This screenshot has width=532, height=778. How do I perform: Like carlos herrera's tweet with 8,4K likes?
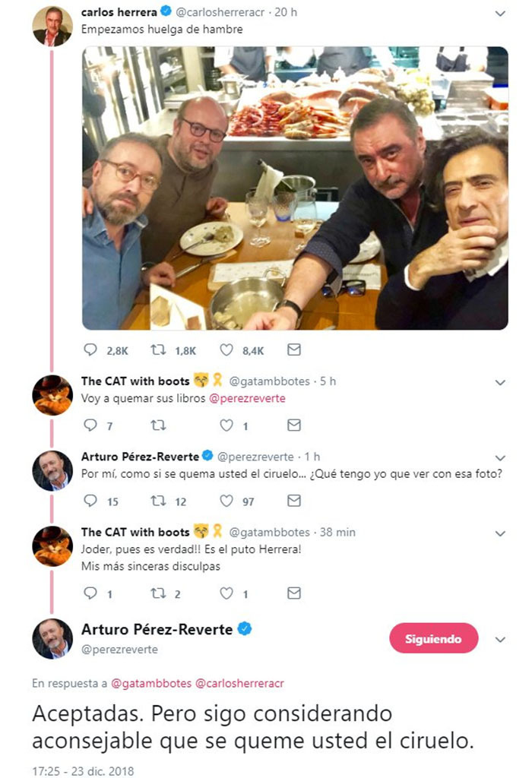coord(226,350)
